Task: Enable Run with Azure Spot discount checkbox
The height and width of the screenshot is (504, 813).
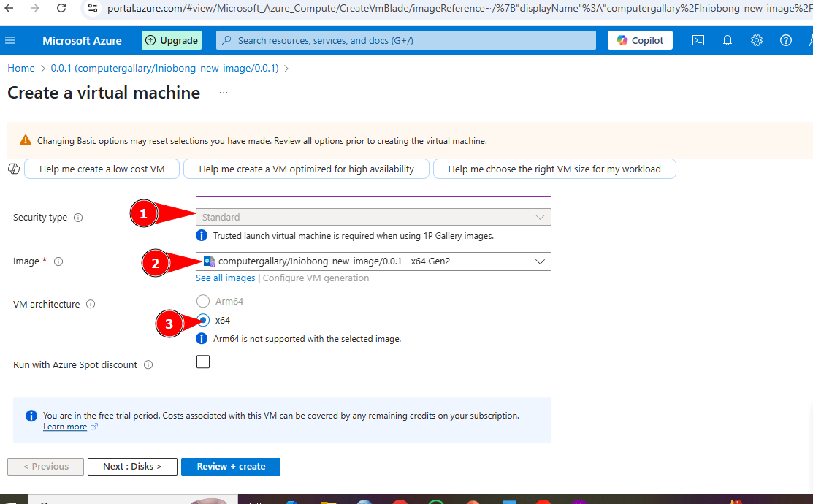Action: coord(203,362)
